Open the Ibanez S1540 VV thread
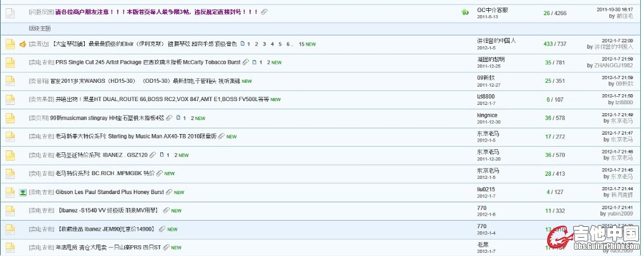Viewport: 644px width, 256px height. 108,210
